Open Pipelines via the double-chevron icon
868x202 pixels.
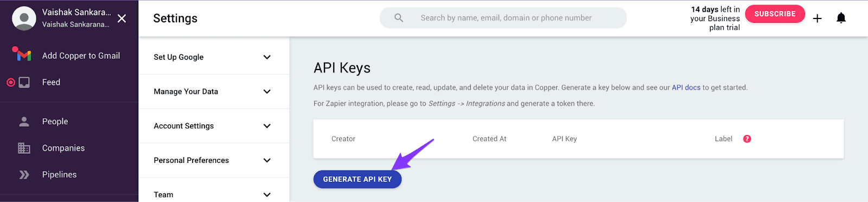click(x=24, y=175)
